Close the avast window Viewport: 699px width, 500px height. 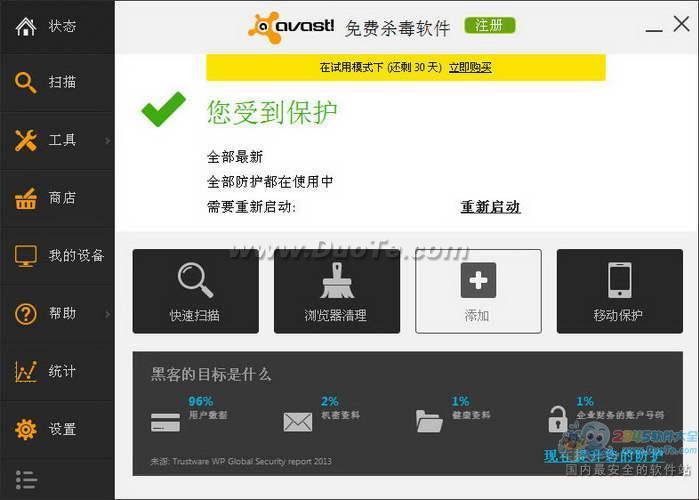[x=682, y=24]
